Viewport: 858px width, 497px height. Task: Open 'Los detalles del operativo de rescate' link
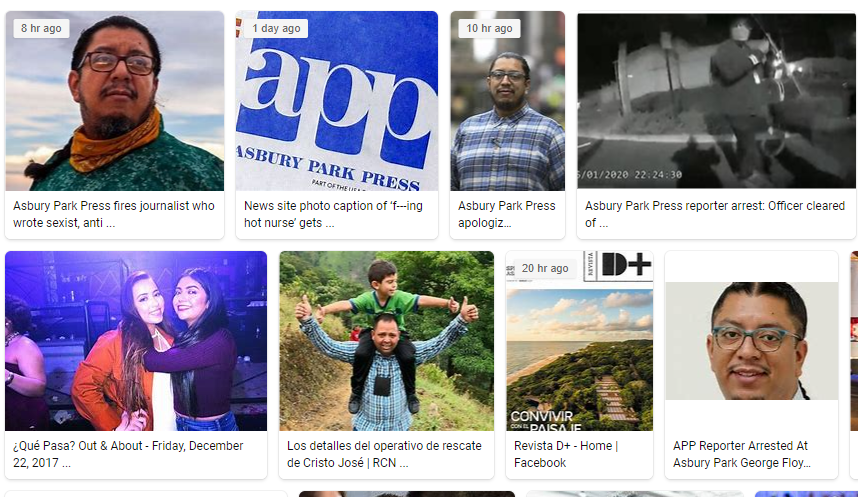pos(384,454)
